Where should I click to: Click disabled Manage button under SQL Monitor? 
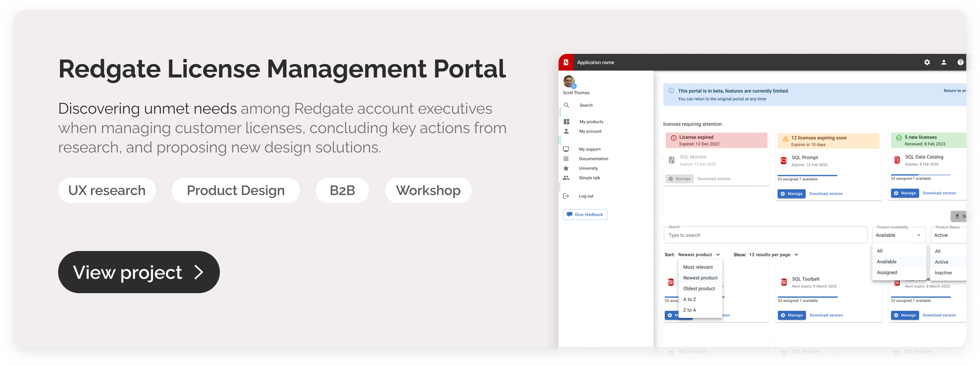click(679, 179)
